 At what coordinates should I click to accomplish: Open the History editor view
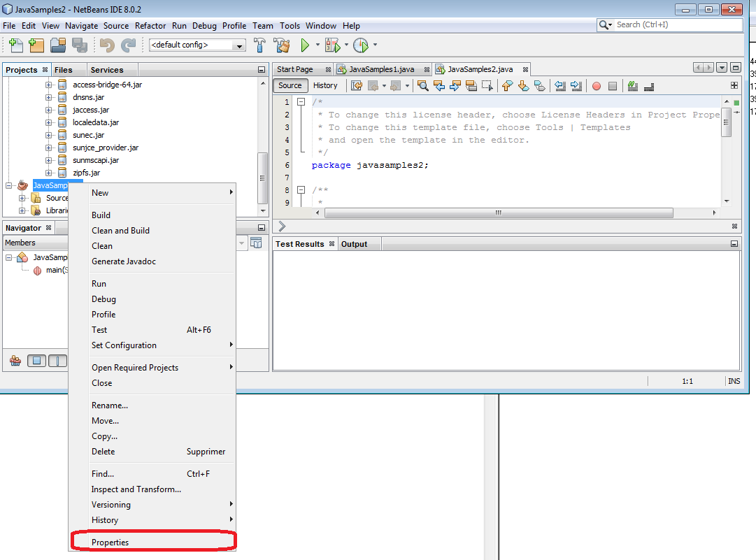(x=325, y=85)
